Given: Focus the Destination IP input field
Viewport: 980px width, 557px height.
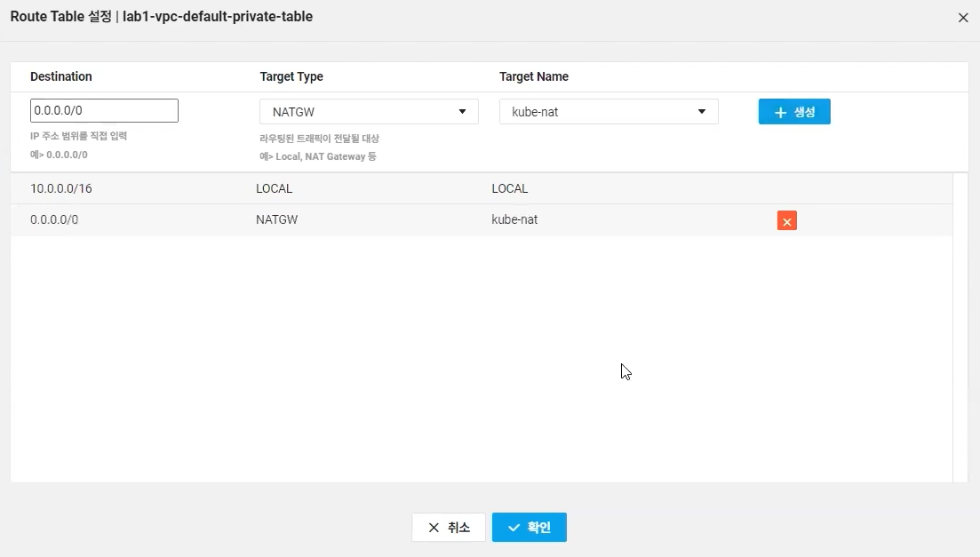Looking at the screenshot, I should click(104, 111).
